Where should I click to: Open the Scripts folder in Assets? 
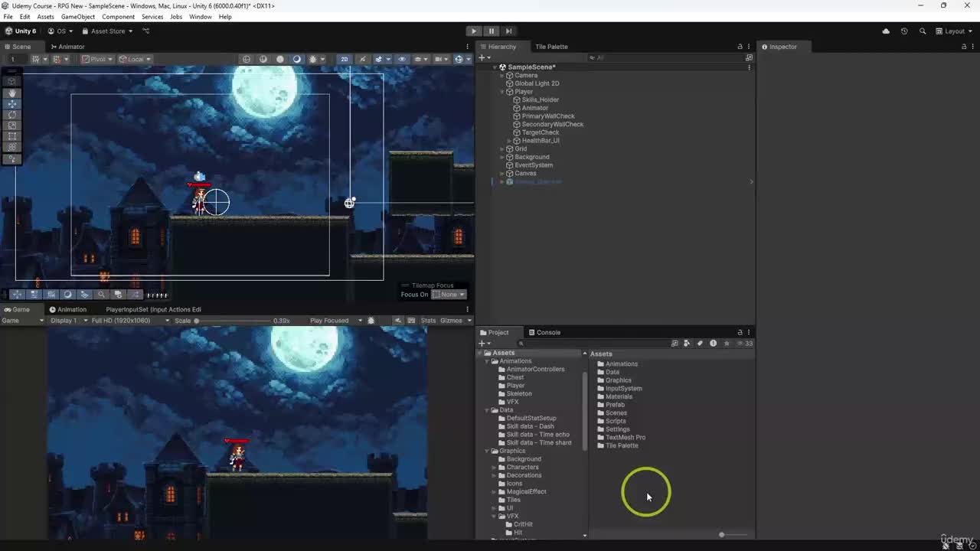click(616, 422)
